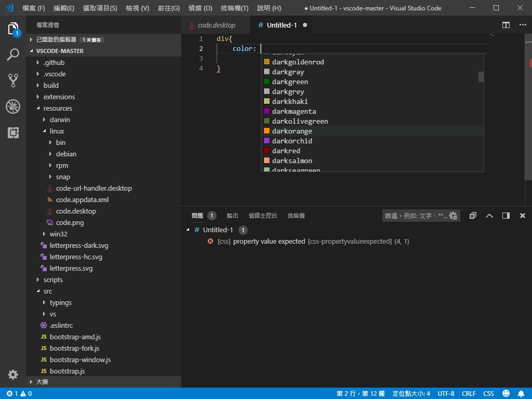The image size is (532, 399).
Task: Open the Explorer view in activity bar
Action: click(x=13, y=29)
